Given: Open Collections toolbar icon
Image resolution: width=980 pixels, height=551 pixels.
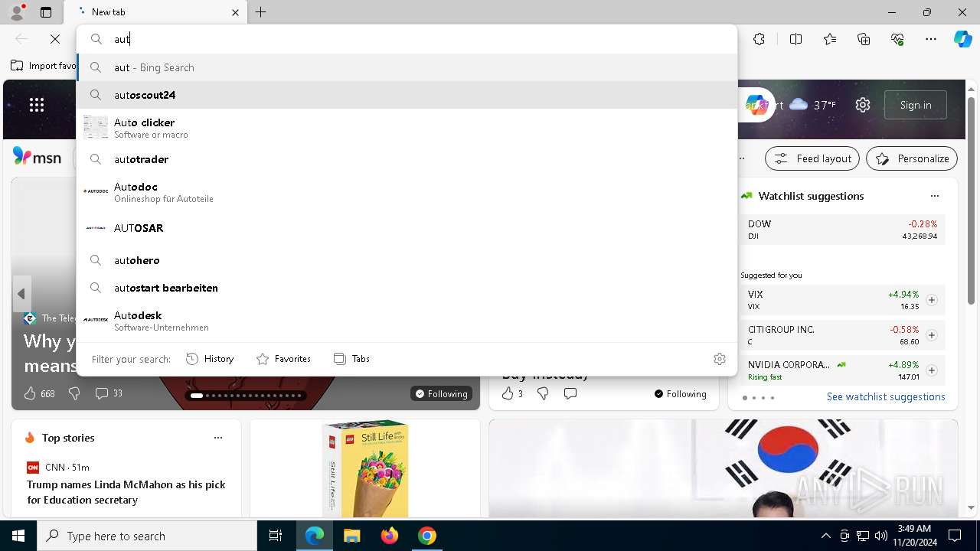Looking at the screenshot, I should coord(864,39).
